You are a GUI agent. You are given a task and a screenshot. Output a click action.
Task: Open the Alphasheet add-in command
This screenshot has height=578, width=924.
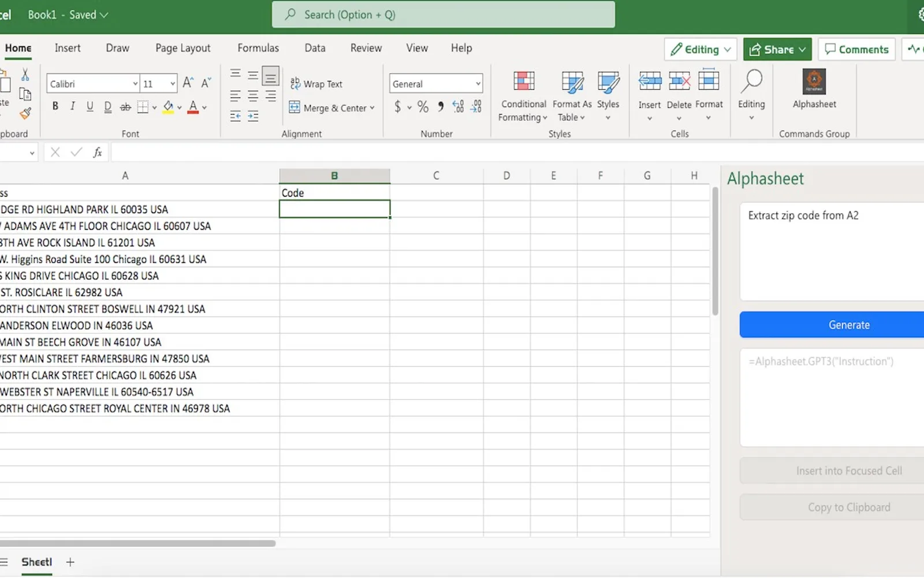814,89
